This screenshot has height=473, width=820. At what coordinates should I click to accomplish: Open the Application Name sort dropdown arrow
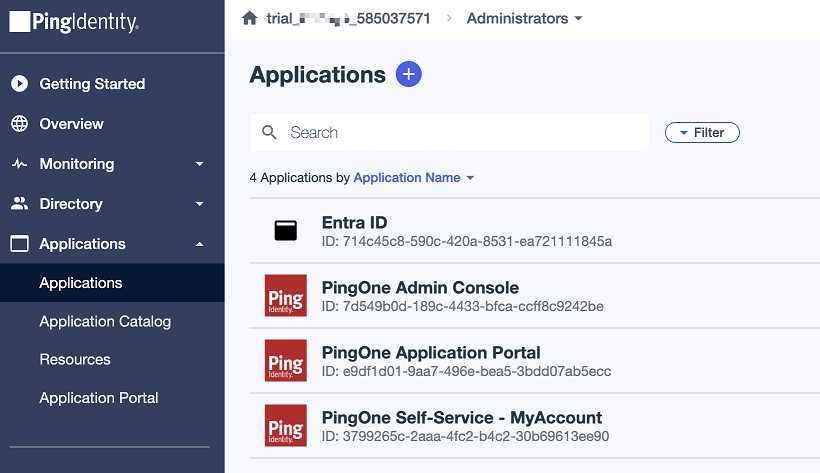click(x=470, y=178)
